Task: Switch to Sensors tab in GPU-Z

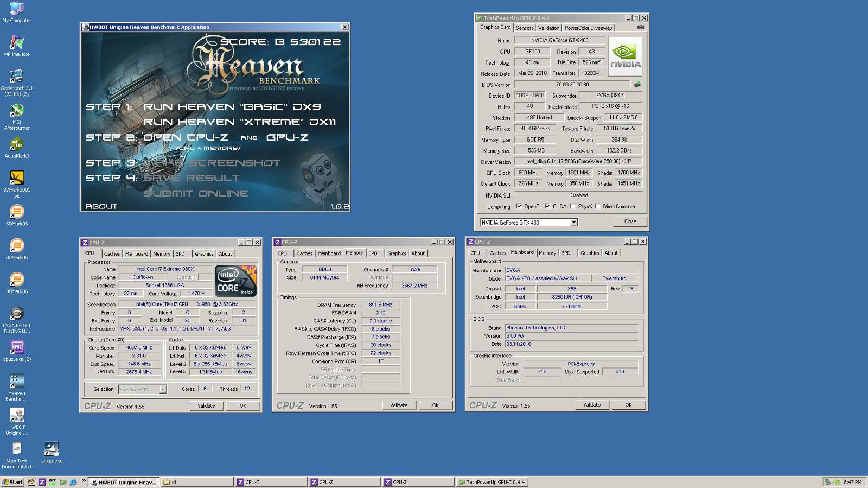Action: pos(524,28)
